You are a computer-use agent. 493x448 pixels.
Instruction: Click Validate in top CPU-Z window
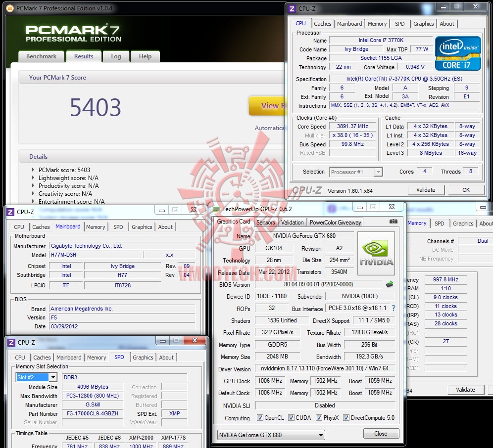tap(426, 190)
